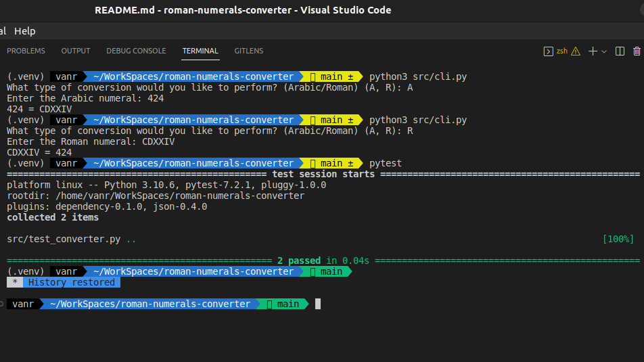Open the GITLENS panel tab
The height and width of the screenshot is (362, 644).
pos(249,51)
